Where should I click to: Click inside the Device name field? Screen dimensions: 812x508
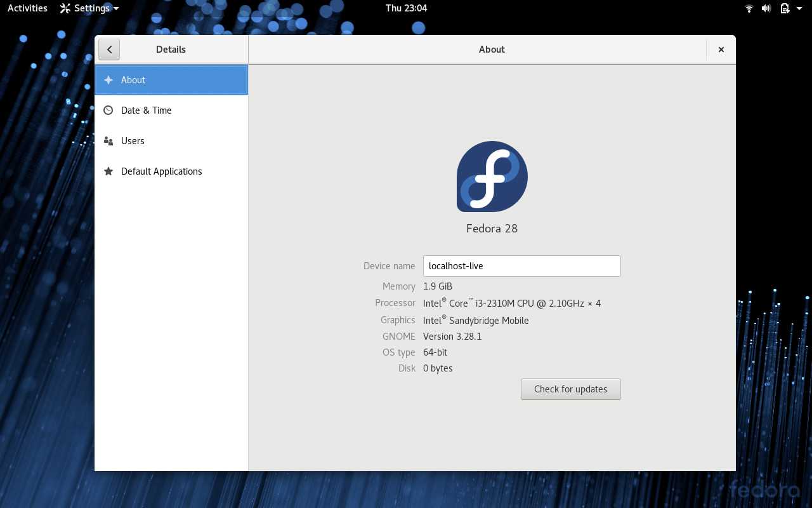(521, 265)
